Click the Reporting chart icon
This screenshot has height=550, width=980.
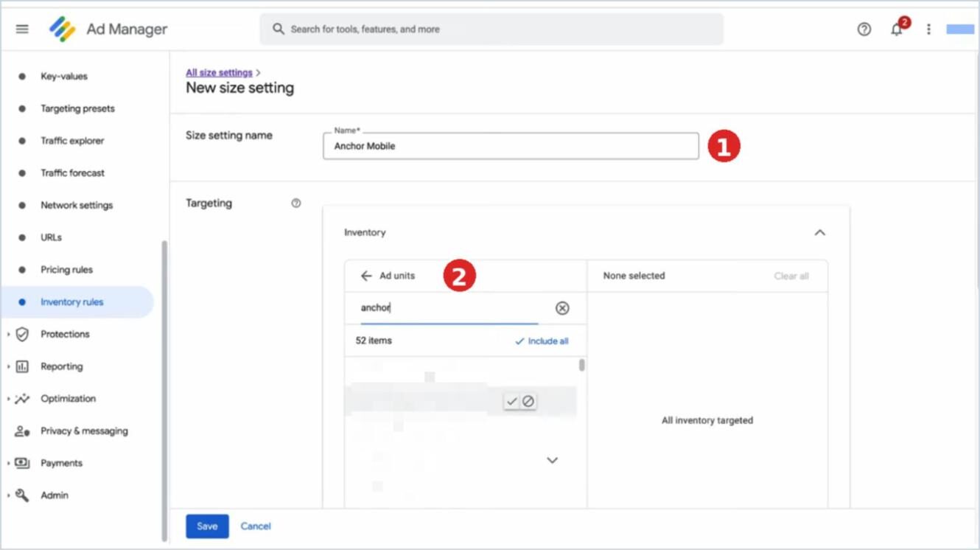tap(22, 366)
